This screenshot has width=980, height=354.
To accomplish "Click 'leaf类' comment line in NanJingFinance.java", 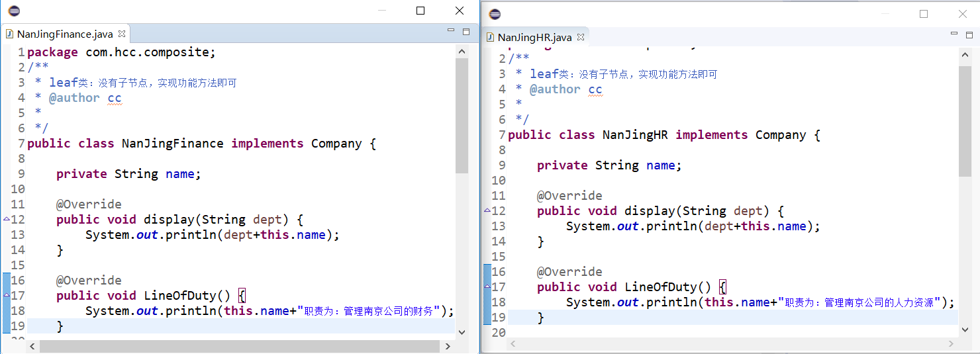I will pyautogui.click(x=136, y=83).
